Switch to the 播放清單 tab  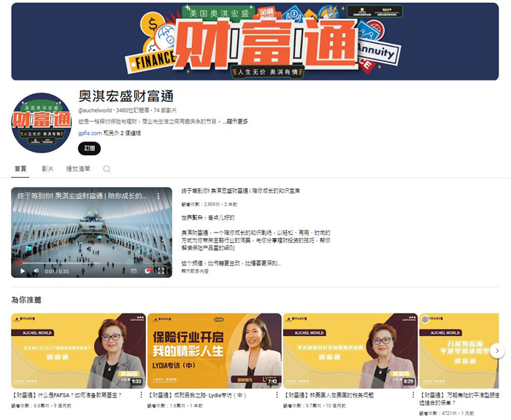pos(78,168)
